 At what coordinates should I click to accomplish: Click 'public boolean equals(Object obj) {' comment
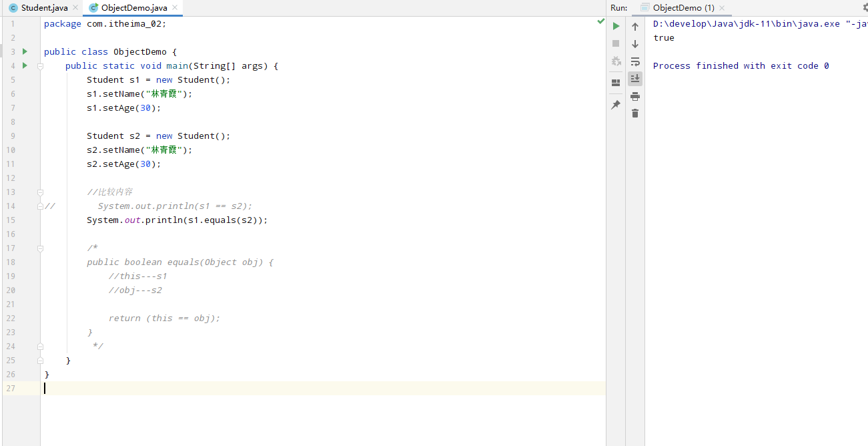(x=180, y=262)
